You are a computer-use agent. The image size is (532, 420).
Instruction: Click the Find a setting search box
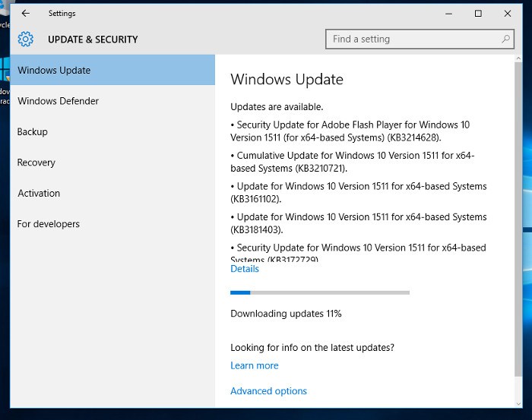420,39
